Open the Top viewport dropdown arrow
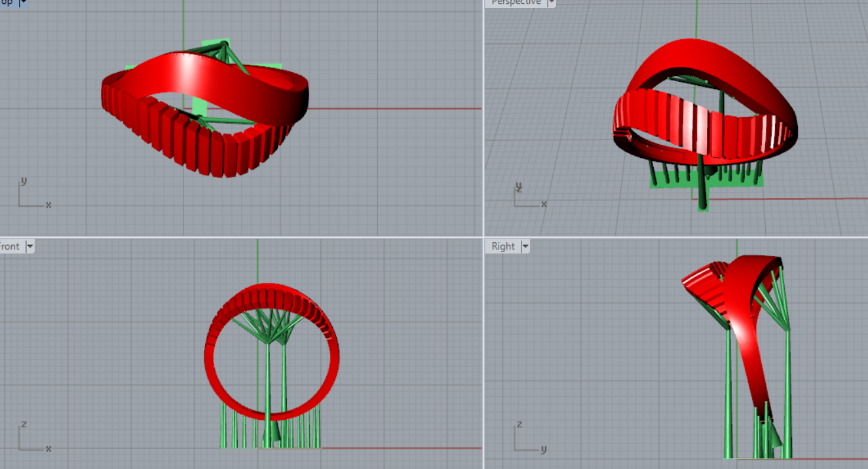This screenshot has width=868, height=469. coord(24,3)
